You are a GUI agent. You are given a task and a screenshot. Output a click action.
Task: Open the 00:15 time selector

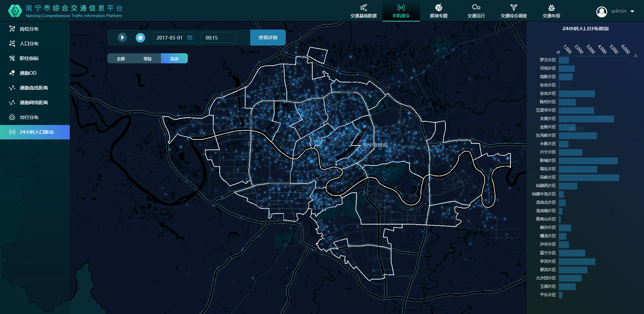tap(218, 38)
